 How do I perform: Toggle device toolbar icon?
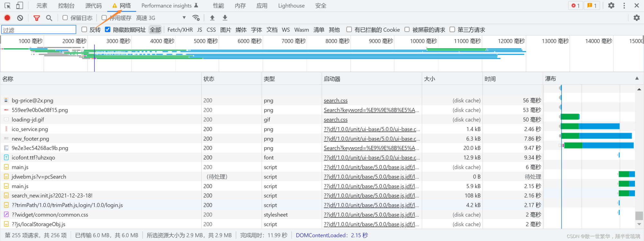(20, 5)
